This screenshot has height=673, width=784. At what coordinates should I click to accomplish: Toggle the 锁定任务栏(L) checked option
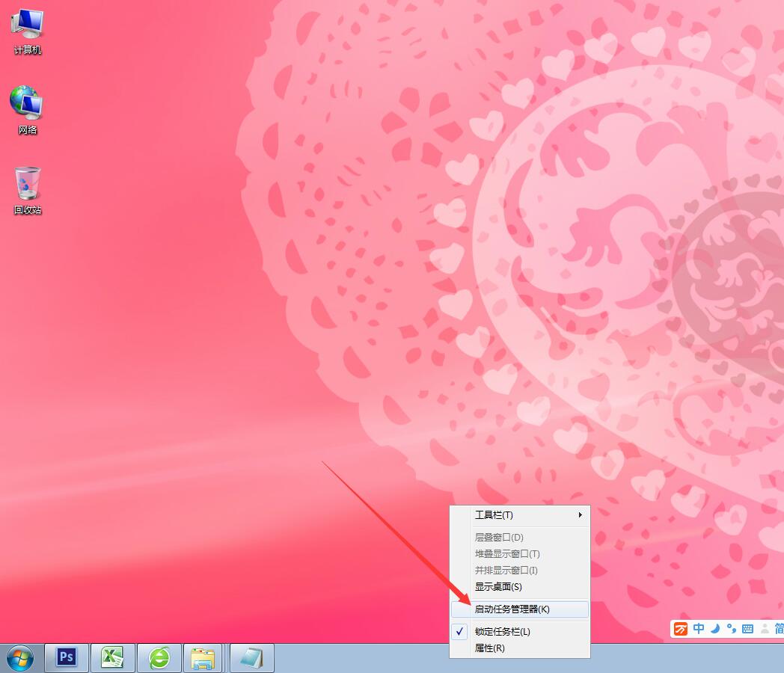coord(502,632)
